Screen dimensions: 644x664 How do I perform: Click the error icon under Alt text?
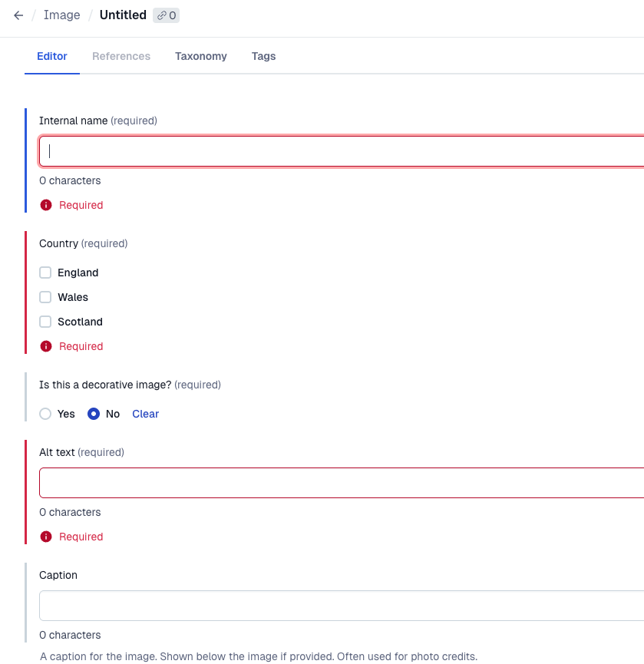46,537
